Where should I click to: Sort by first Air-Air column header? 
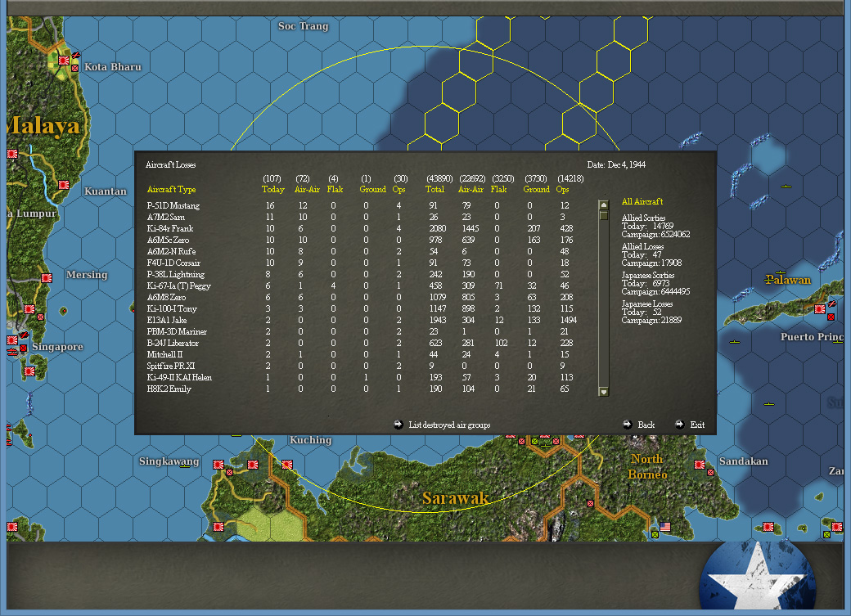(x=307, y=190)
